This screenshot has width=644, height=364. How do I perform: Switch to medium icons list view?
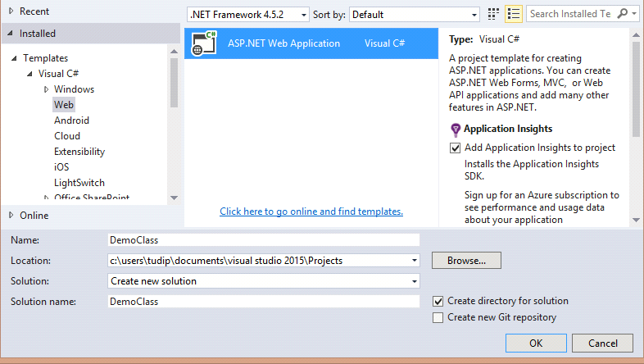514,14
